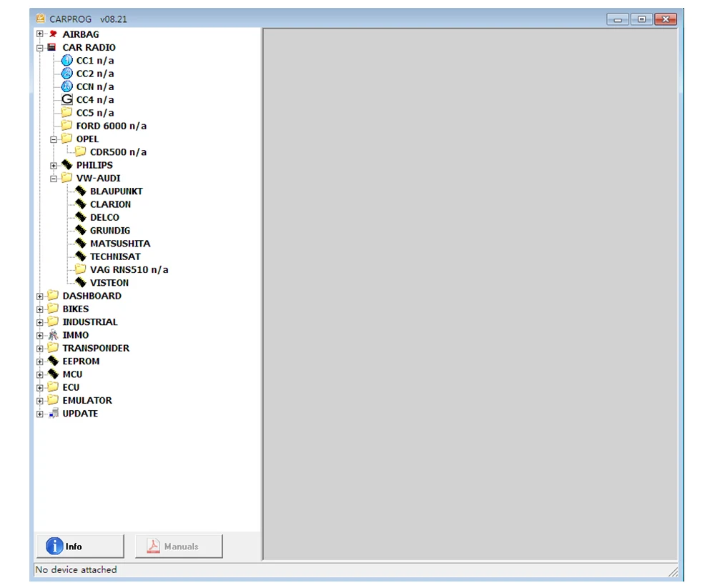Click the red AIRBAG icon
The height and width of the screenshot is (588, 715).
tap(54, 34)
